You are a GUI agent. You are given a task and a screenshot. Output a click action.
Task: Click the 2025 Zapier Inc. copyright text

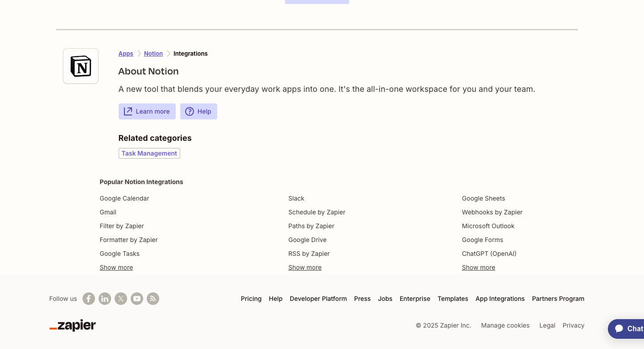point(444,325)
